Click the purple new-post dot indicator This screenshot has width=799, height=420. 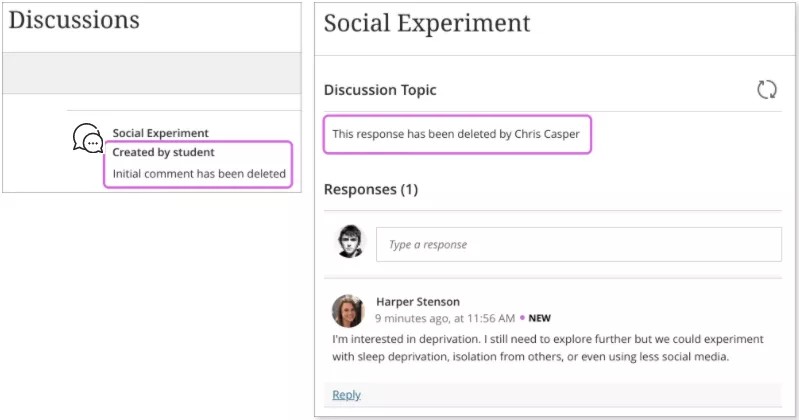522,318
